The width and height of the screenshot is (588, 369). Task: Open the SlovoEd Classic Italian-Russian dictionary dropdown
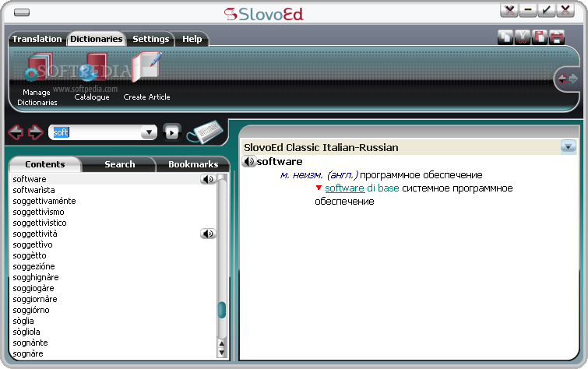coord(568,146)
